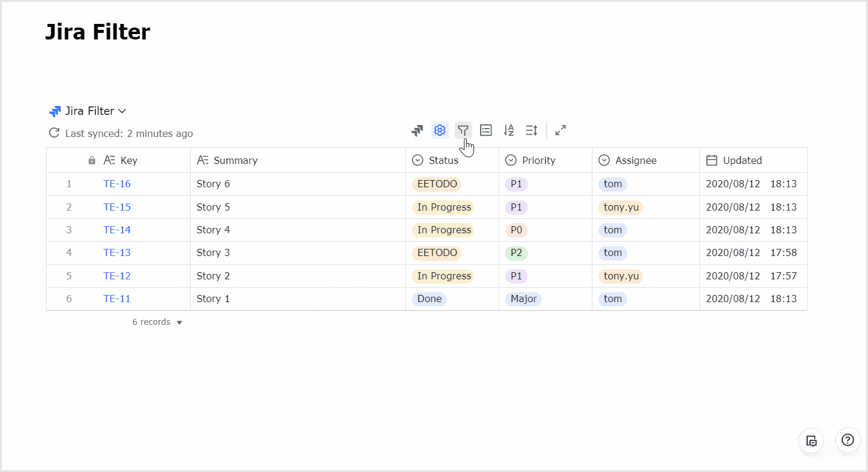Follow the TE-11 hyperlink
This screenshot has width=868, height=472.
117,299
